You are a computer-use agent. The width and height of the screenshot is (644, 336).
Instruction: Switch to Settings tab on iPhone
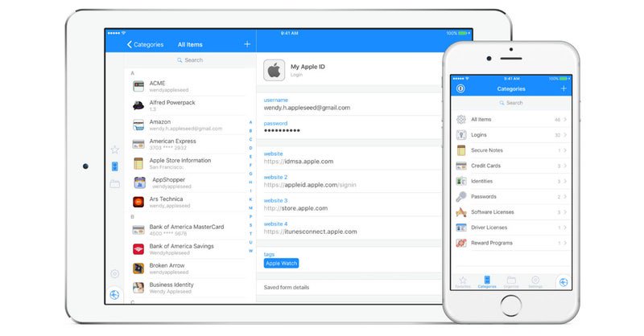coord(535,282)
